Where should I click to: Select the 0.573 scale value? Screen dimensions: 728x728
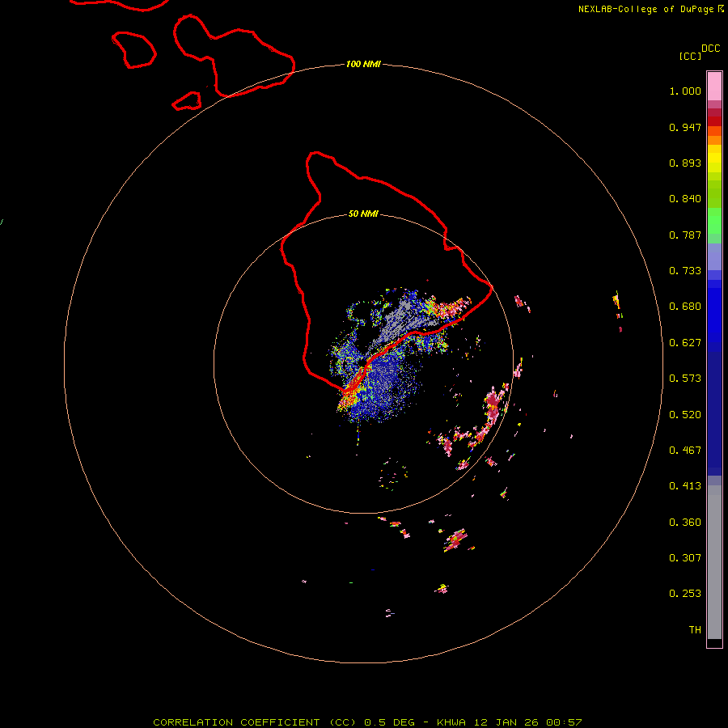coord(685,379)
